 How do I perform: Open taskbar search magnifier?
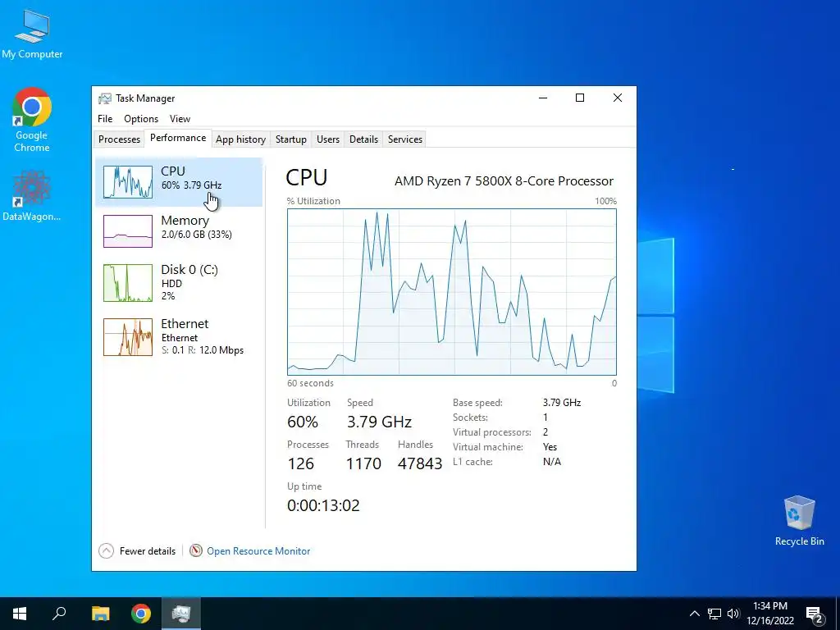coord(59,614)
